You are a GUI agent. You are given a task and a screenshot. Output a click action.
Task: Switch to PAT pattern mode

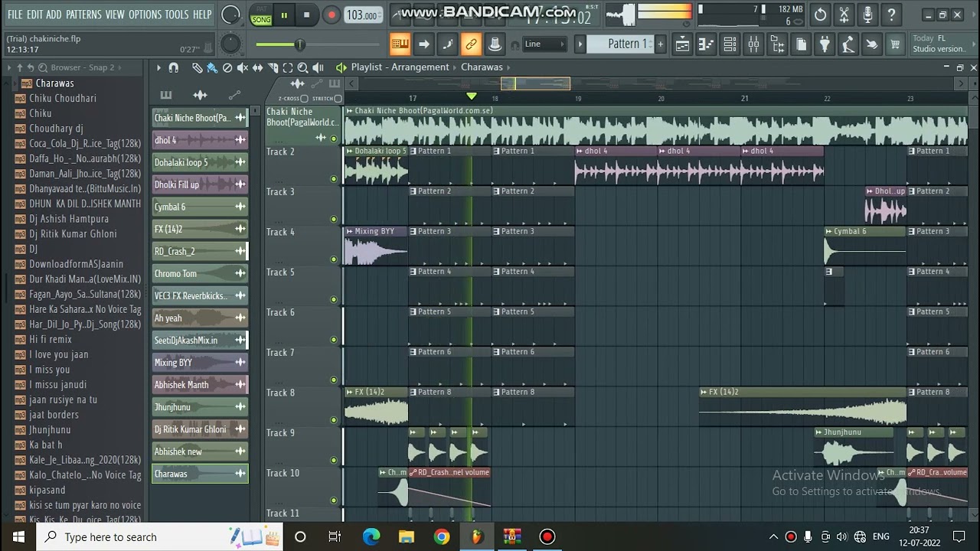point(261,9)
